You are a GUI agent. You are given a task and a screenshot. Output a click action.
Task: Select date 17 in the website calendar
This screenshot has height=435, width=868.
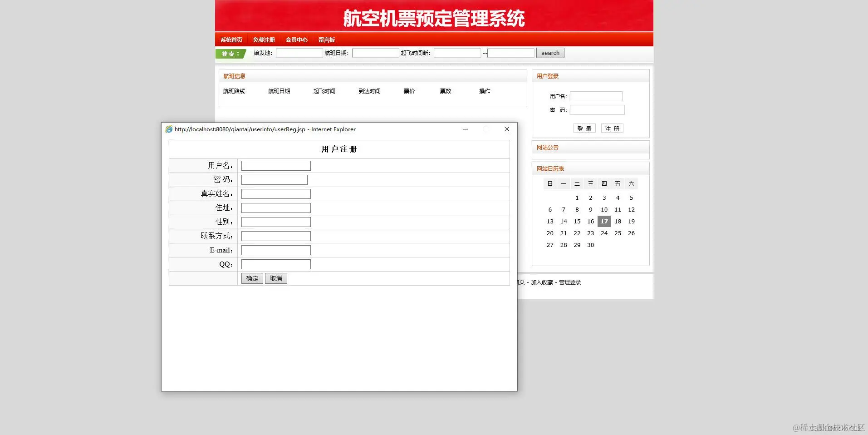(603, 221)
